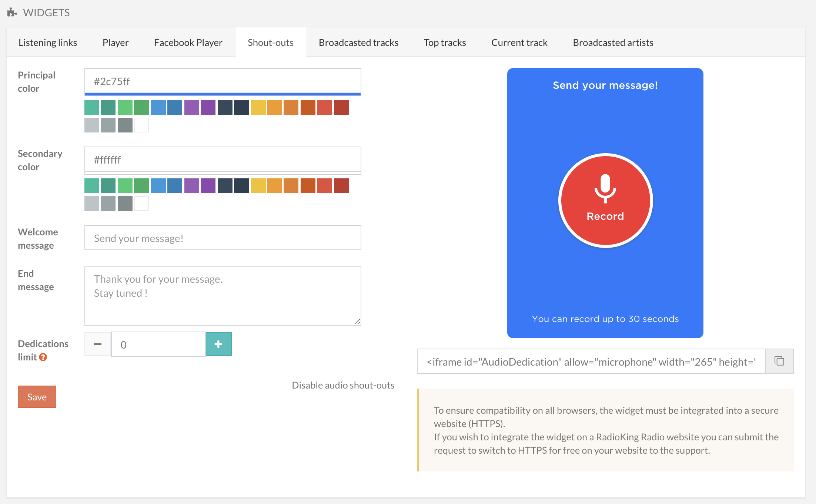Focus the Welcome message text field
Screen dimensions: 816x504
223,238
